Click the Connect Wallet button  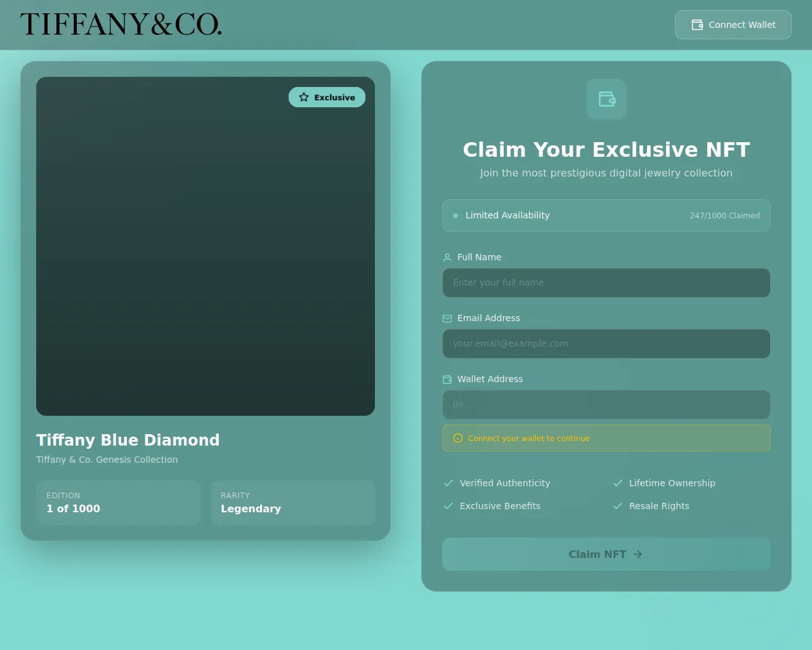click(733, 25)
